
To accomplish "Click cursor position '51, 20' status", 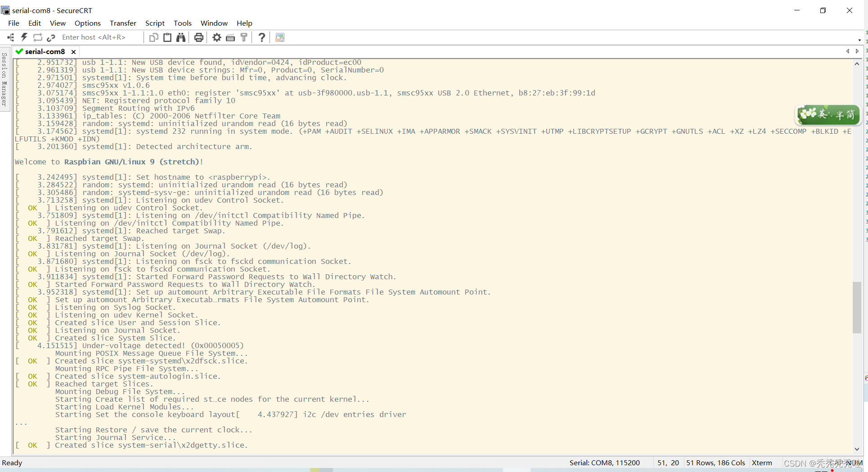I will pyautogui.click(x=668, y=463).
